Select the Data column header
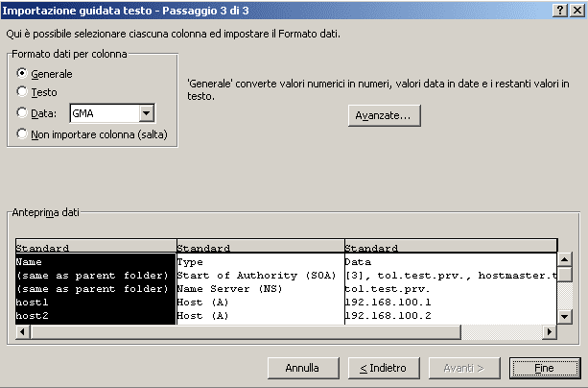 (451, 247)
